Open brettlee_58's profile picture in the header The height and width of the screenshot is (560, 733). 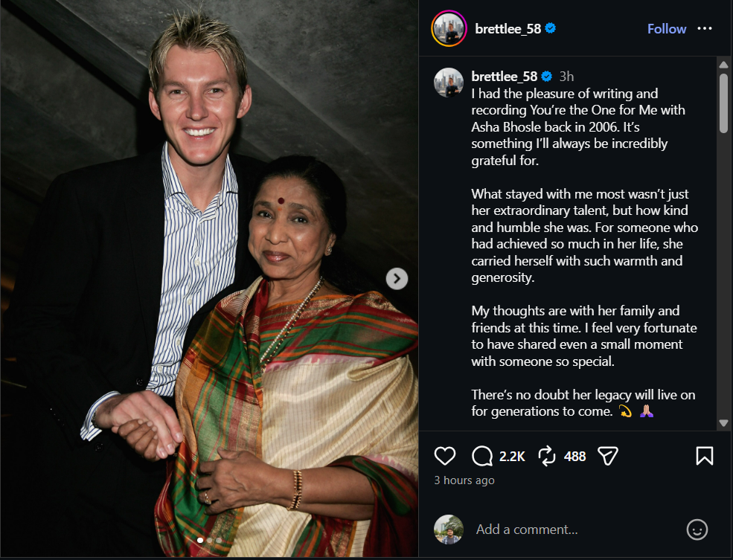pos(447,28)
